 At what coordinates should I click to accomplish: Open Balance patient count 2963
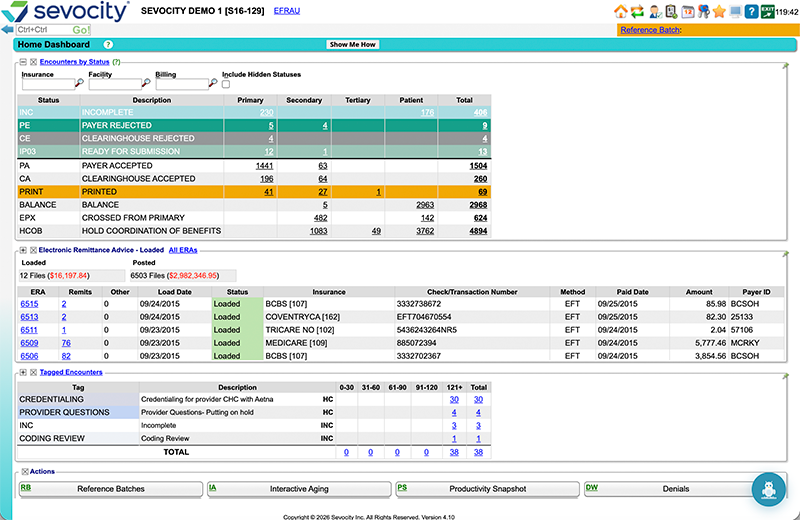coord(425,205)
